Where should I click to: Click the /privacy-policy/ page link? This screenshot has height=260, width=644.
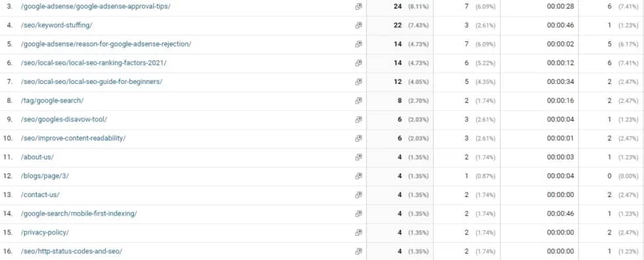point(45,232)
